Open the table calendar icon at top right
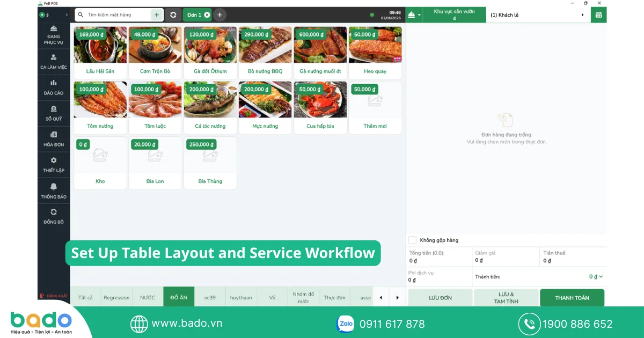This screenshot has height=338, width=644. pos(598,15)
